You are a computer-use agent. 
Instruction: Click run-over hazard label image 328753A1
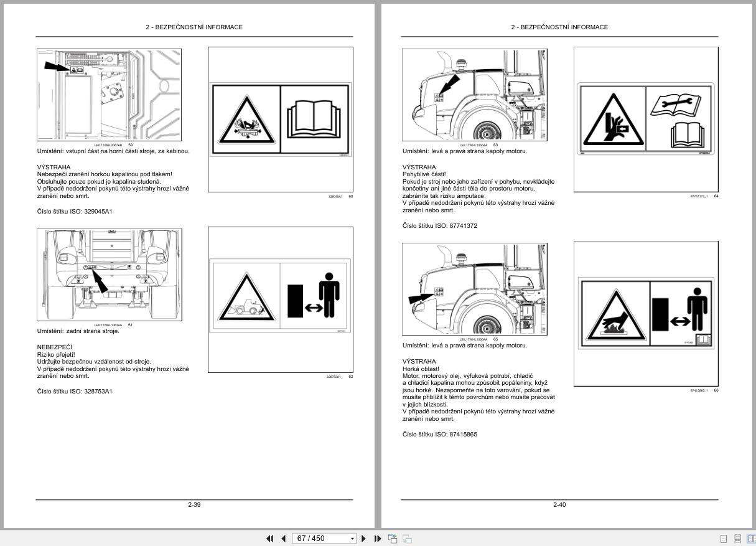[280, 297]
